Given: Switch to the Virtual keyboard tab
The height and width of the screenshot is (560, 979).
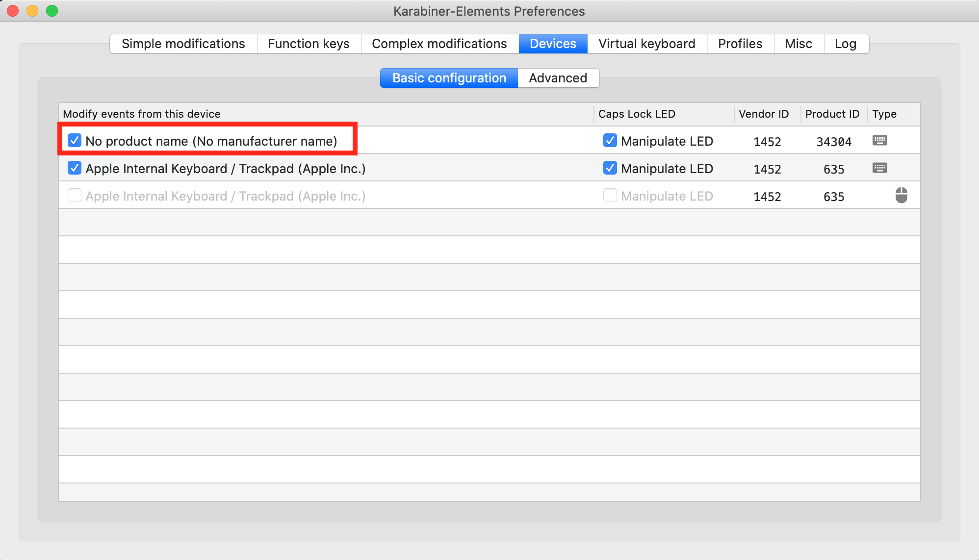Looking at the screenshot, I should [x=647, y=44].
